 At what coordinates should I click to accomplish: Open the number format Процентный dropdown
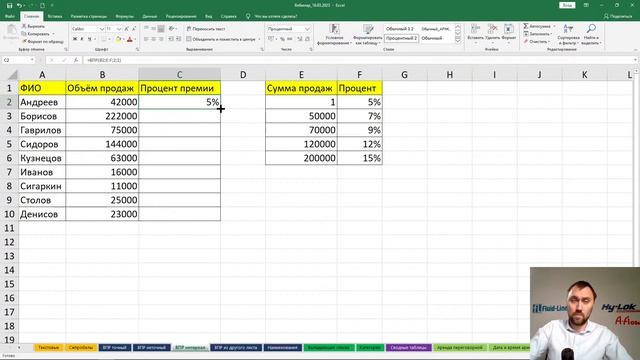[307, 29]
